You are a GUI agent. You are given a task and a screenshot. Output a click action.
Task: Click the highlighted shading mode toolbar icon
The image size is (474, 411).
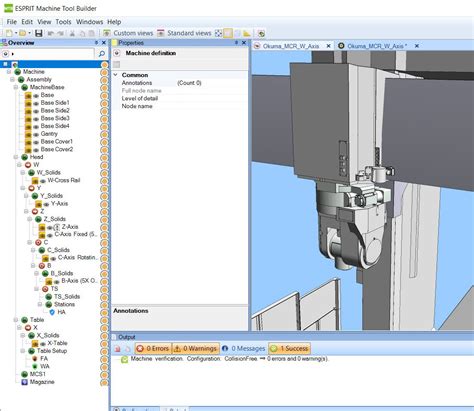click(228, 33)
